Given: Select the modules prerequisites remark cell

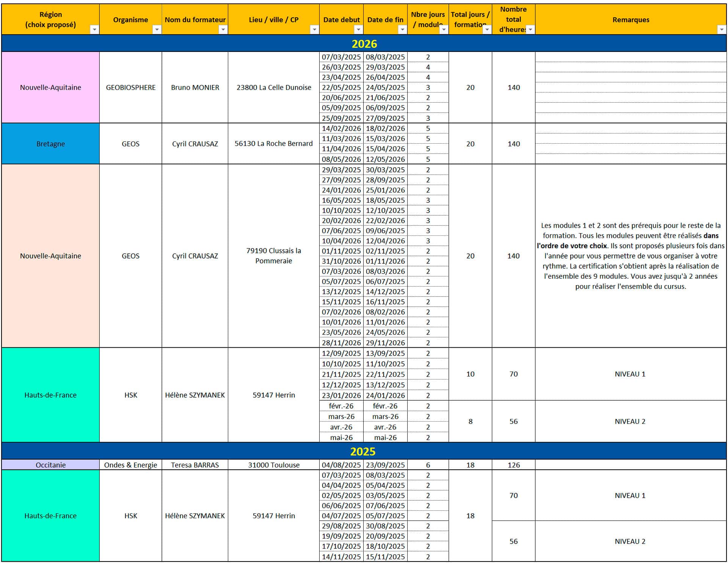Looking at the screenshot, I should 631,256.
